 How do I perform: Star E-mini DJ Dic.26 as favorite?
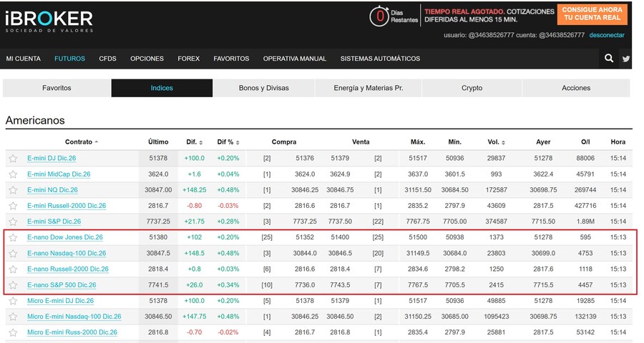click(13, 159)
